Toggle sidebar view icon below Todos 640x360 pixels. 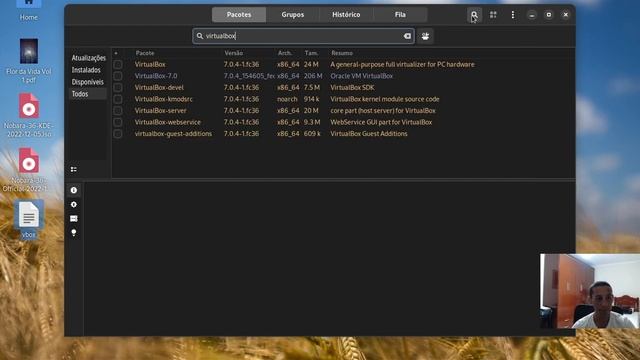(x=73, y=169)
